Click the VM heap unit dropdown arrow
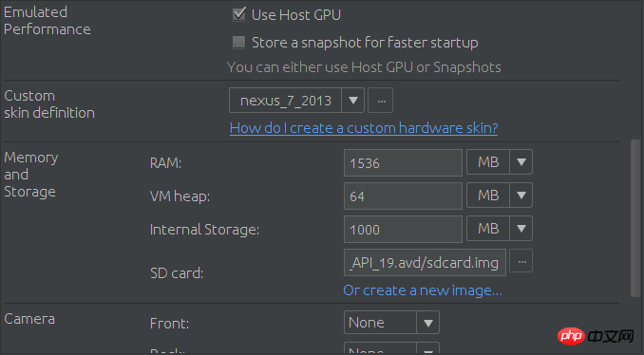The image size is (644, 355). pyautogui.click(x=521, y=195)
